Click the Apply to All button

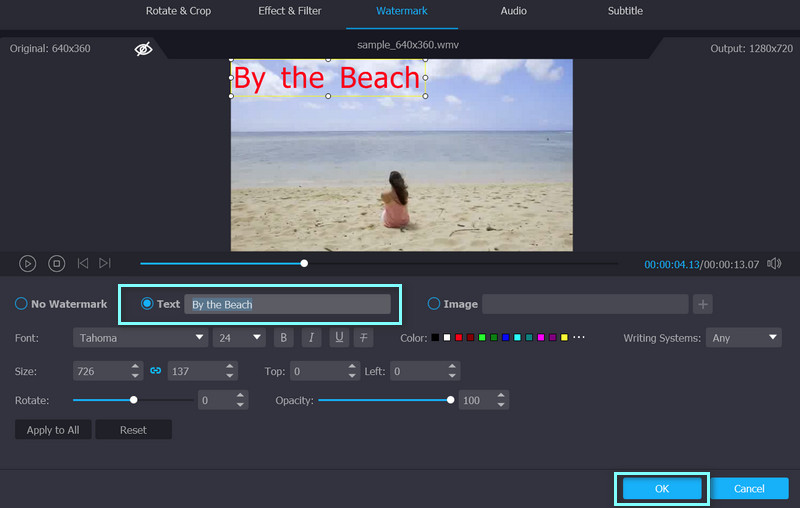pos(53,430)
